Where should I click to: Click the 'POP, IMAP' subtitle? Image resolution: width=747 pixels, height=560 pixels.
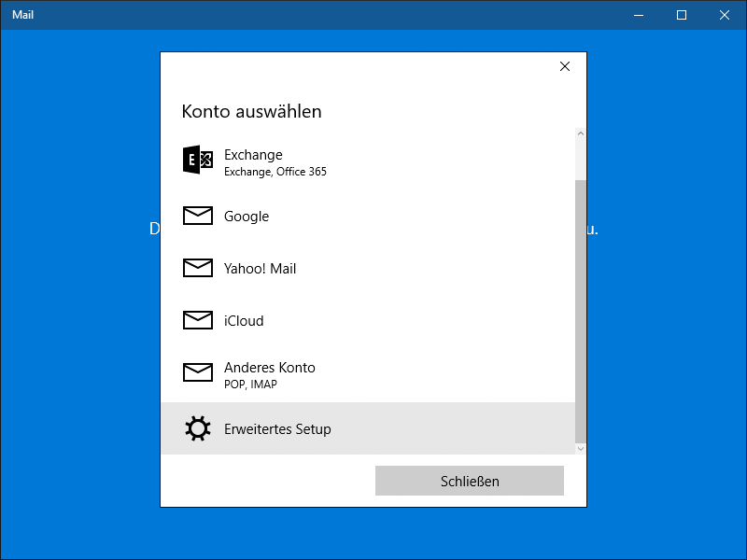(x=250, y=385)
